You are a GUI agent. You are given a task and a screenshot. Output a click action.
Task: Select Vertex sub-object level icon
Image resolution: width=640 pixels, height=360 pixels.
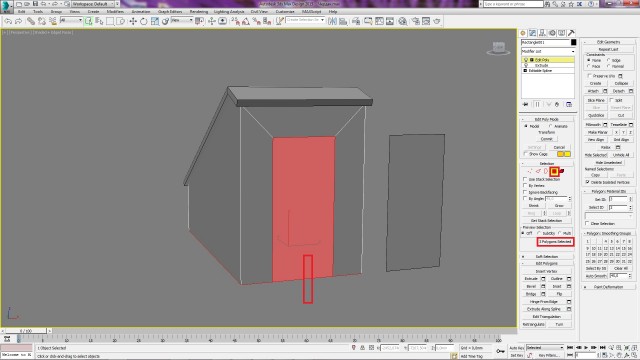530,171
